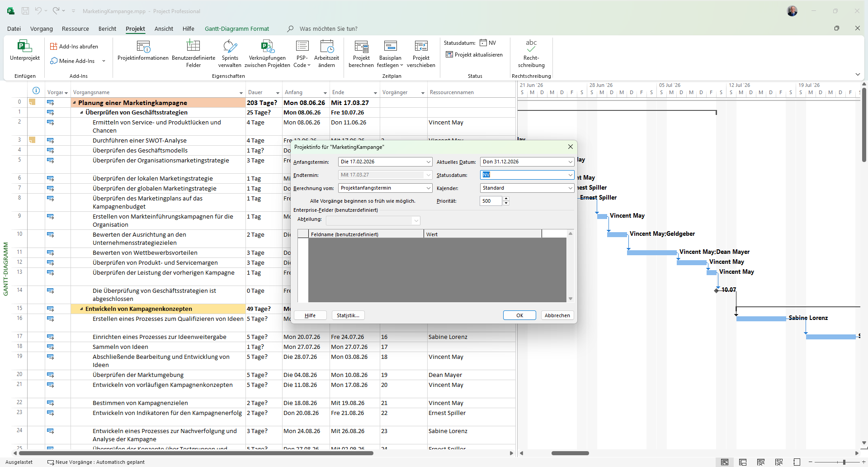Viewport: 868px width, 467px height.
Task: Click Projekt aktualisieren
Action: [474, 55]
